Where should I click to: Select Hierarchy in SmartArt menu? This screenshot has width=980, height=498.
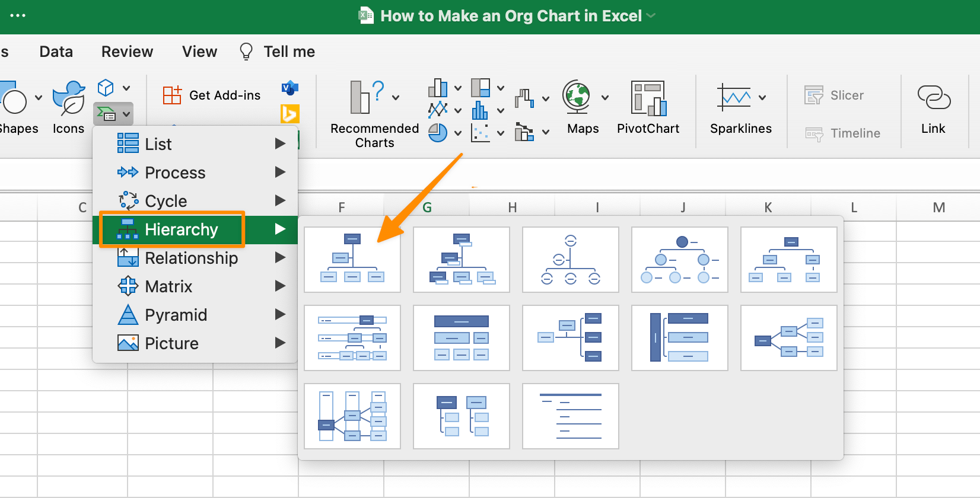point(181,229)
